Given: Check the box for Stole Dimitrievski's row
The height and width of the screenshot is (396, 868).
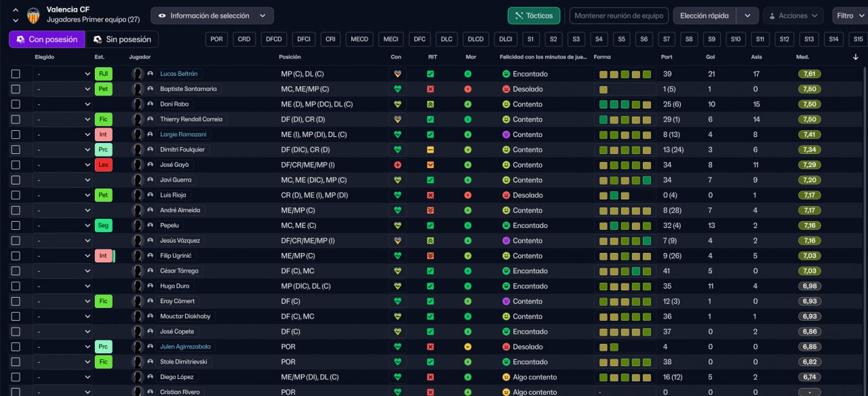Looking at the screenshot, I should 16,361.
